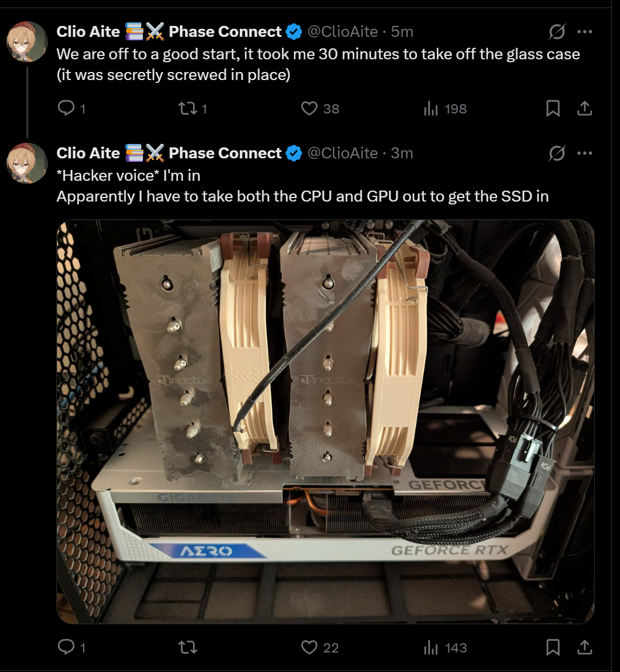Open Grok explain icon on first tweet

557,31
